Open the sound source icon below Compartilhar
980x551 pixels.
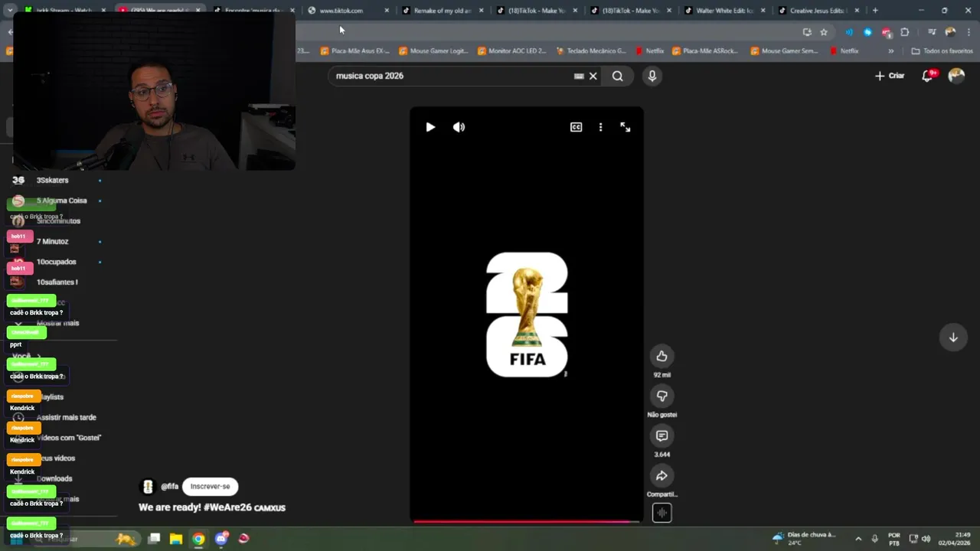pos(661,513)
